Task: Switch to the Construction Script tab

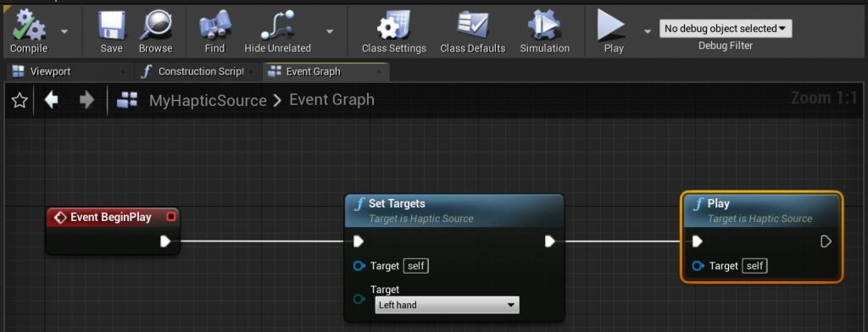Action: [200, 71]
